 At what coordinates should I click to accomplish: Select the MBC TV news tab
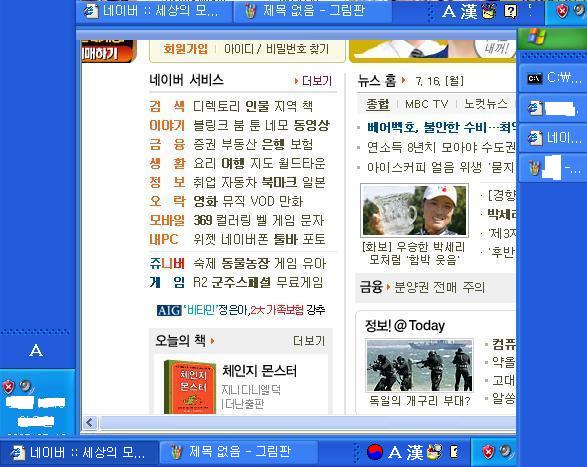[x=427, y=104]
